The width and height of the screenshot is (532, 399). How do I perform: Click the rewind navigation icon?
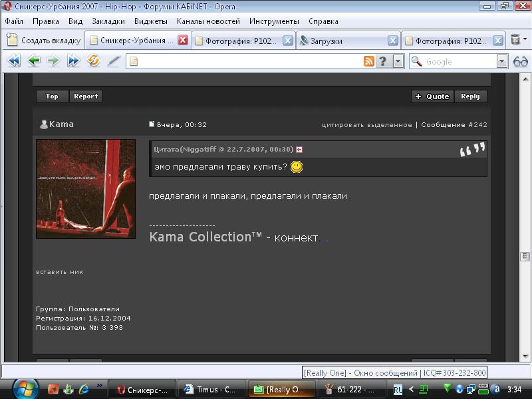[13, 61]
